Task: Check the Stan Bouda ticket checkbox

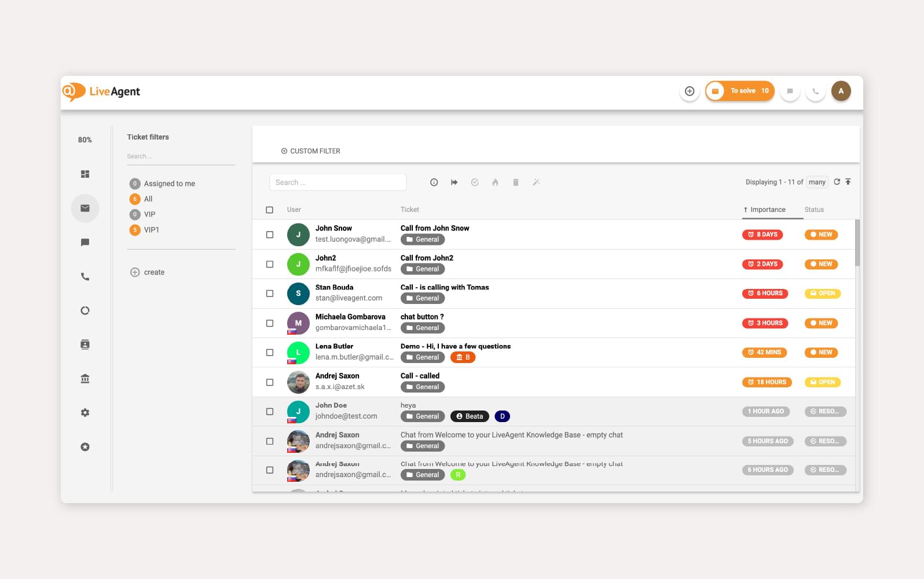Action: pos(269,294)
